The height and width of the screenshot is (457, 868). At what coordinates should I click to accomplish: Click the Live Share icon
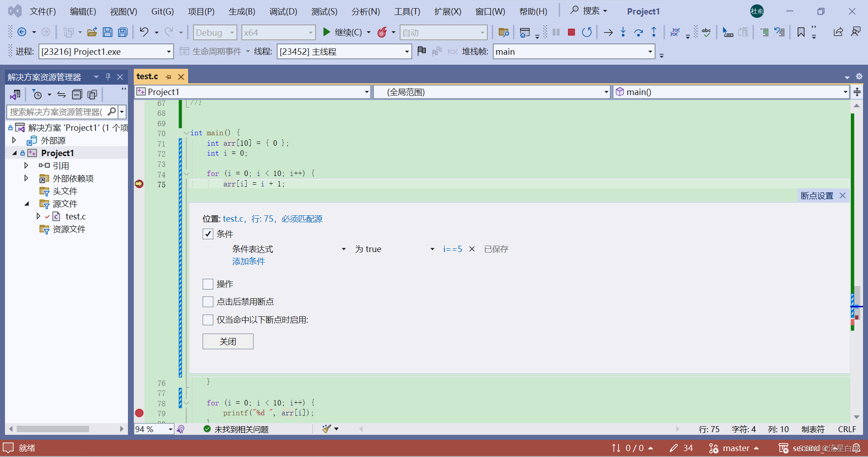tap(838, 32)
